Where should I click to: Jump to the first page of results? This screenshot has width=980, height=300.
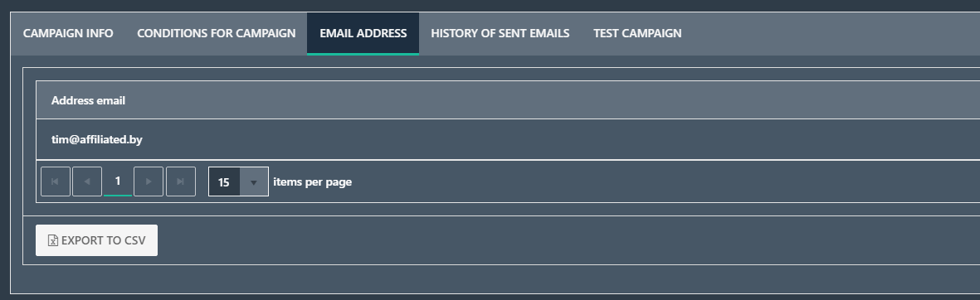coord(56,181)
